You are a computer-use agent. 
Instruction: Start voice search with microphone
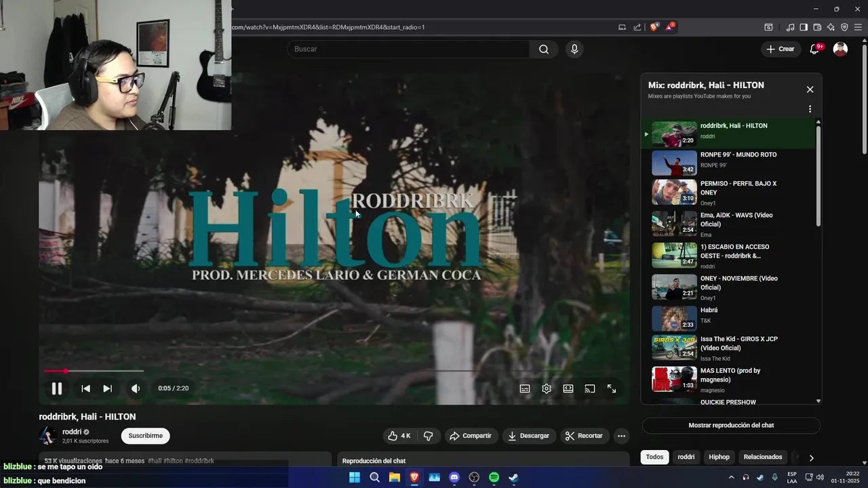pyautogui.click(x=574, y=49)
